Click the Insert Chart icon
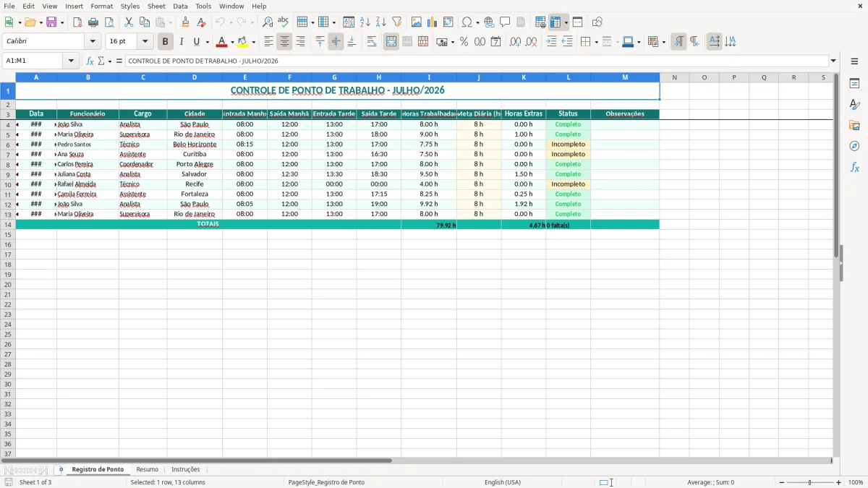The width and height of the screenshot is (868, 488). pos(433,22)
